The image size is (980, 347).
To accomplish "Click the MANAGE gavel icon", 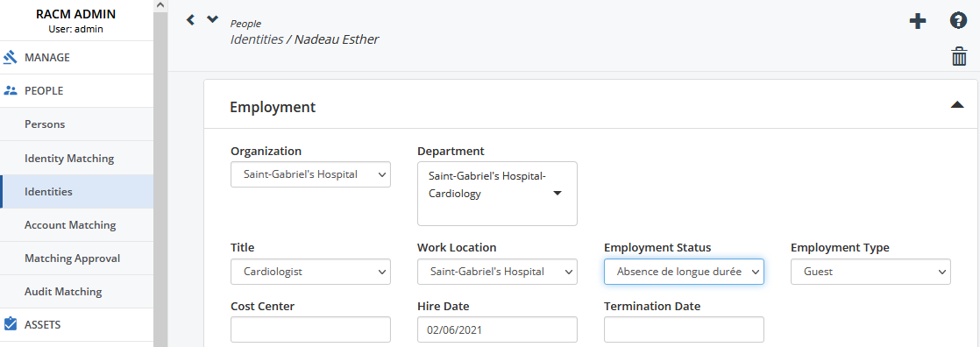I will tap(10, 58).
